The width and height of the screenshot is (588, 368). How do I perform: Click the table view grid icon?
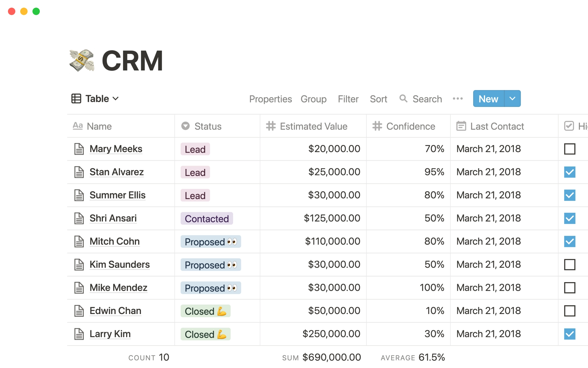click(x=76, y=98)
